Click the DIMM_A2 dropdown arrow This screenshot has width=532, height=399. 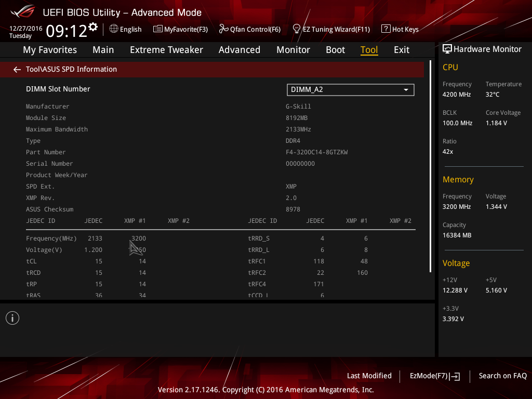tap(406, 90)
